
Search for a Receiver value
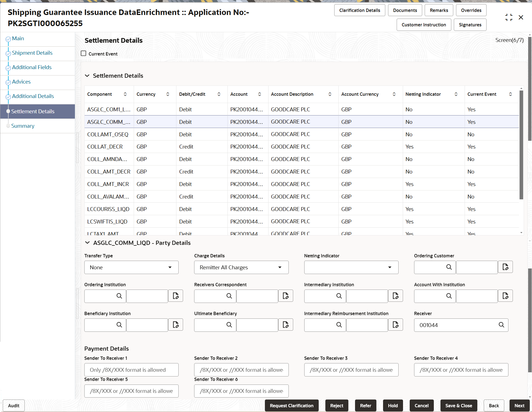(x=501, y=325)
